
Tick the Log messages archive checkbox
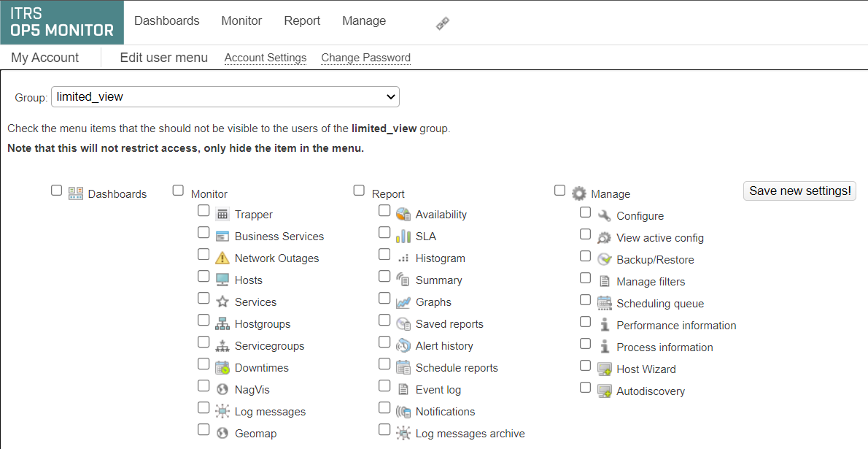384,429
